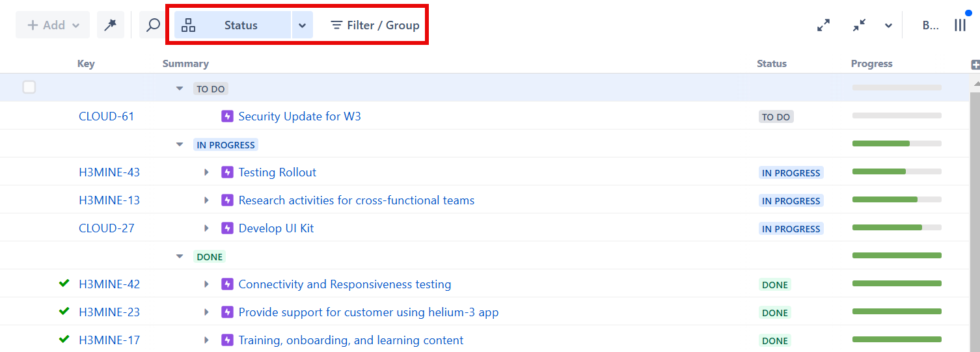980x352 pixels.
Task: Open the column view bars icon
Action: click(x=960, y=25)
